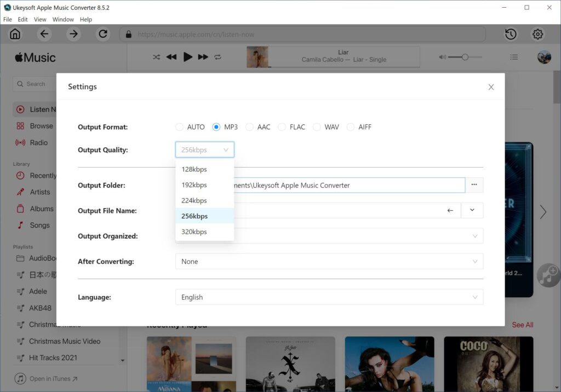The image size is (561, 392).
Task: Toggle repeat mode
Action: point(217,57)
